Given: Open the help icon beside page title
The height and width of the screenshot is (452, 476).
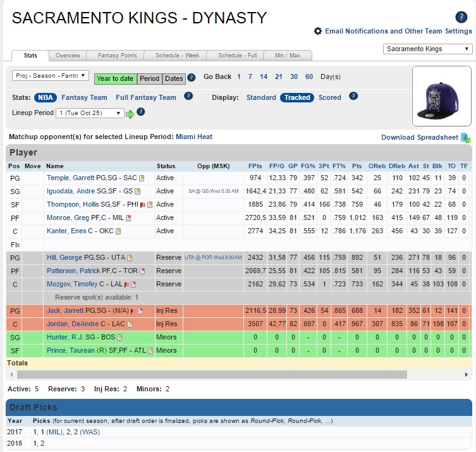Looking at the screenshot, I should point(461,17).
